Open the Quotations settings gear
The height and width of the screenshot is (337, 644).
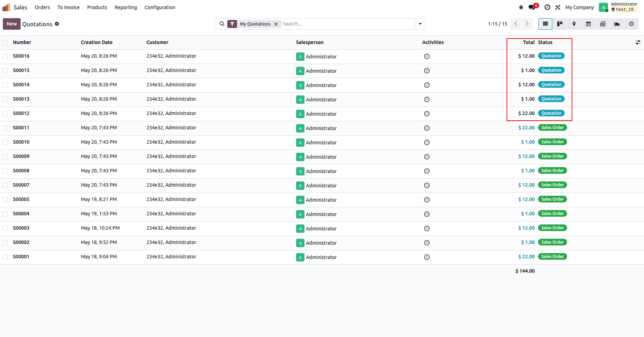(x=57, y=24)
